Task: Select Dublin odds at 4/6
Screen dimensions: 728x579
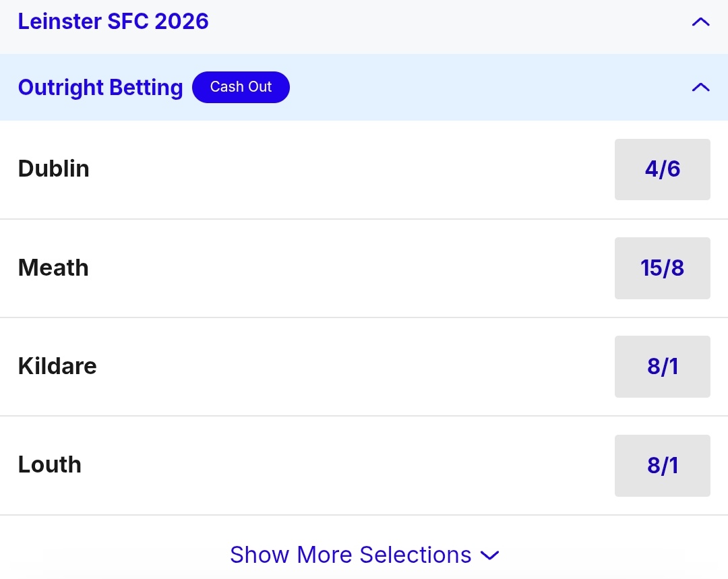Action: click(662, 169)
